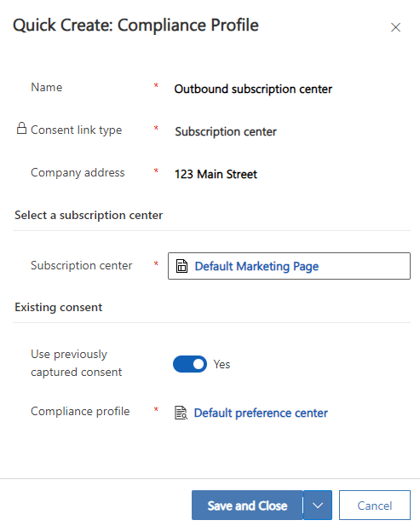Click the Yes label beside toggle
Viewport: 420px width, 526px height.
(222, 364)
